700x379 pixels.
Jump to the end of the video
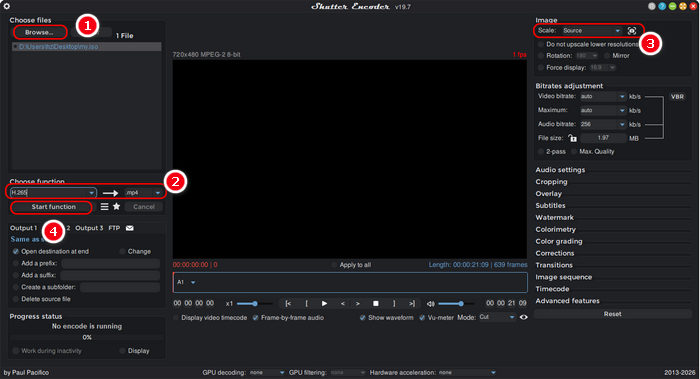tap(412, 304)
